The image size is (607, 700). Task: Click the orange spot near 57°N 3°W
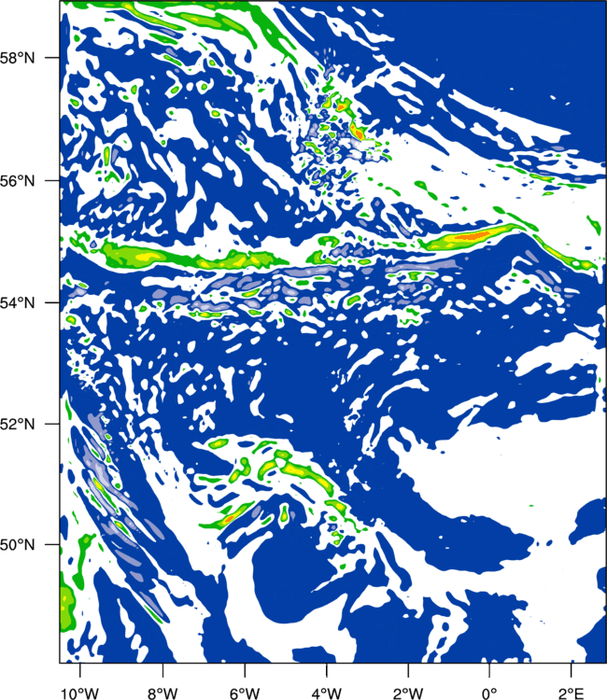click(358, 133)
